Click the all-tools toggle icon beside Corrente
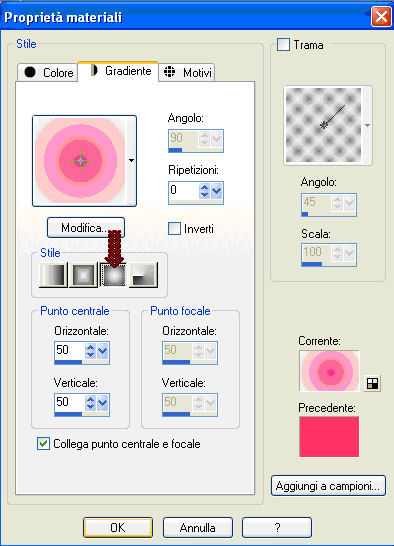Screen dimensions: 394x546 click(372, 383)
